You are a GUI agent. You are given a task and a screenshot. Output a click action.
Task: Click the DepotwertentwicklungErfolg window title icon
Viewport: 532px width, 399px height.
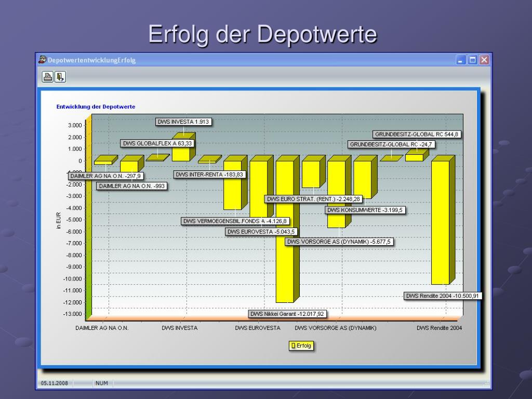[43, 60]
